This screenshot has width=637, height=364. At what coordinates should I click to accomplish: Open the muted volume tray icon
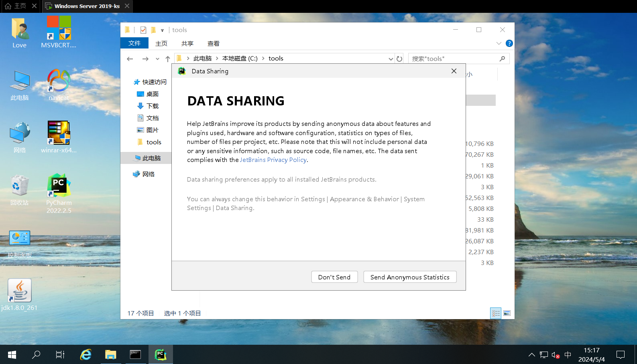pos(556,355)
